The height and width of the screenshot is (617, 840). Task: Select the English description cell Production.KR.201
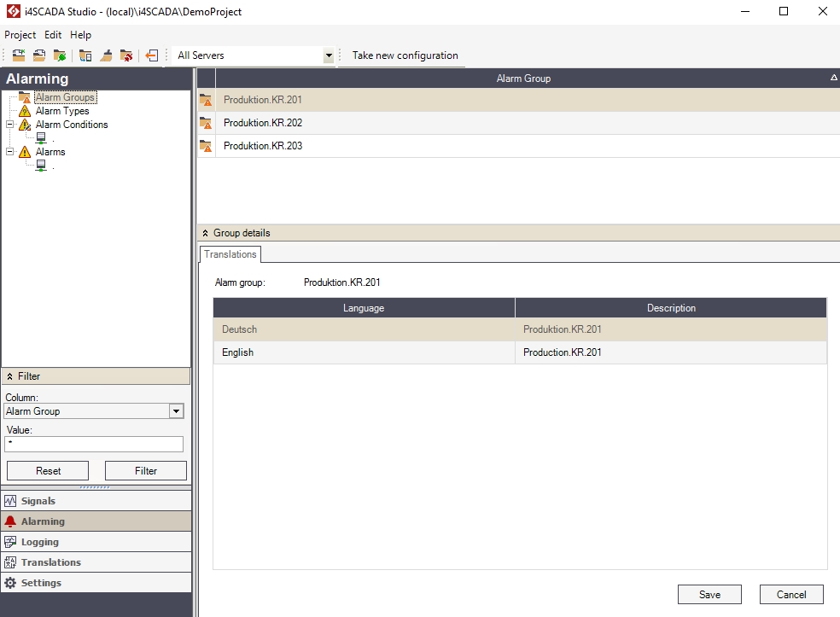pos(670,352)
